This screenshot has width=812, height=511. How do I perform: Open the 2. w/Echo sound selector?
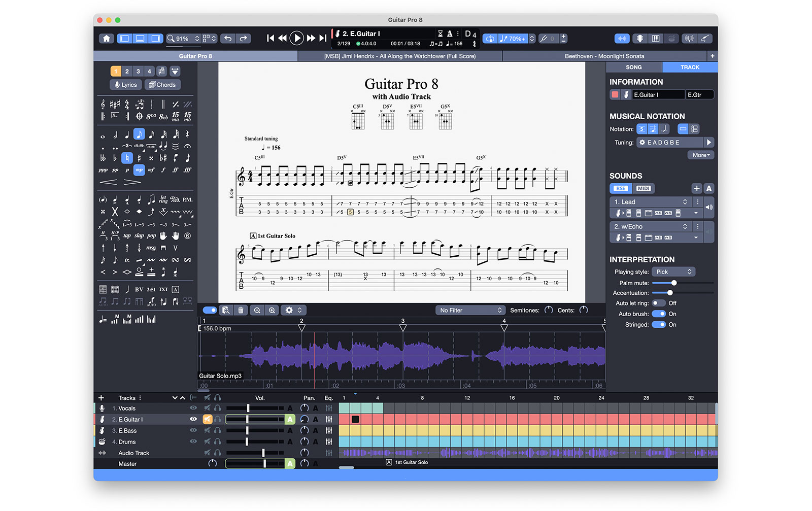coord(651,226)
